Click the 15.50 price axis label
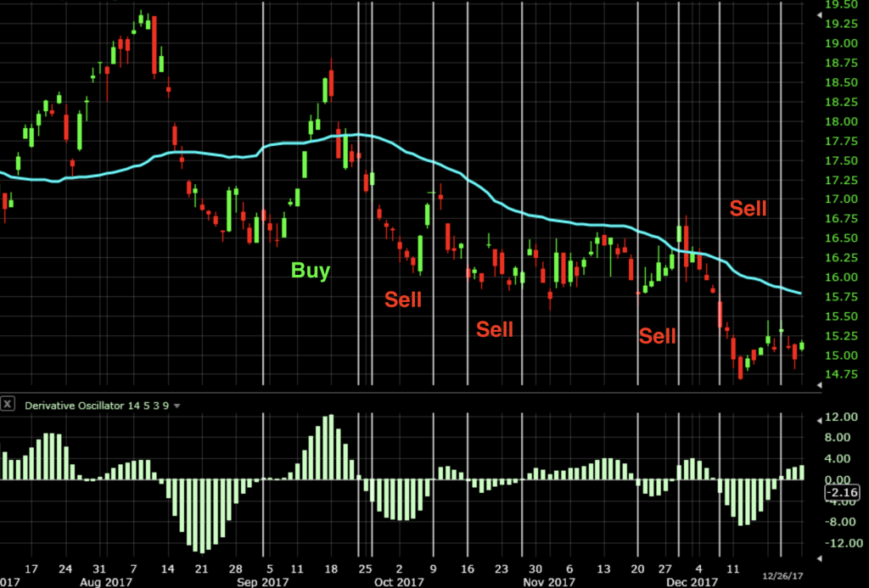Screen dimensions: 869x588 tap(841, 316)
